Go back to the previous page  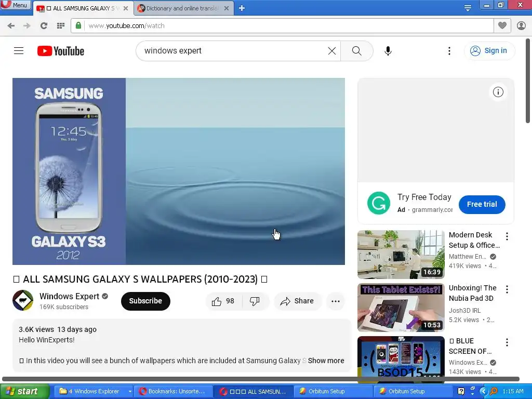coord(11,26)
